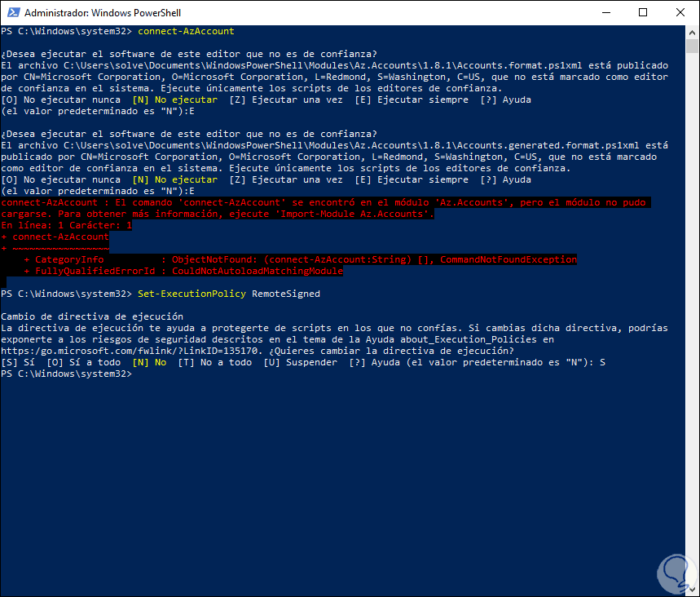Click the Set-ExecutionPolicy command text
Viewport: 700px width, 597px height.
coord(192,294)
